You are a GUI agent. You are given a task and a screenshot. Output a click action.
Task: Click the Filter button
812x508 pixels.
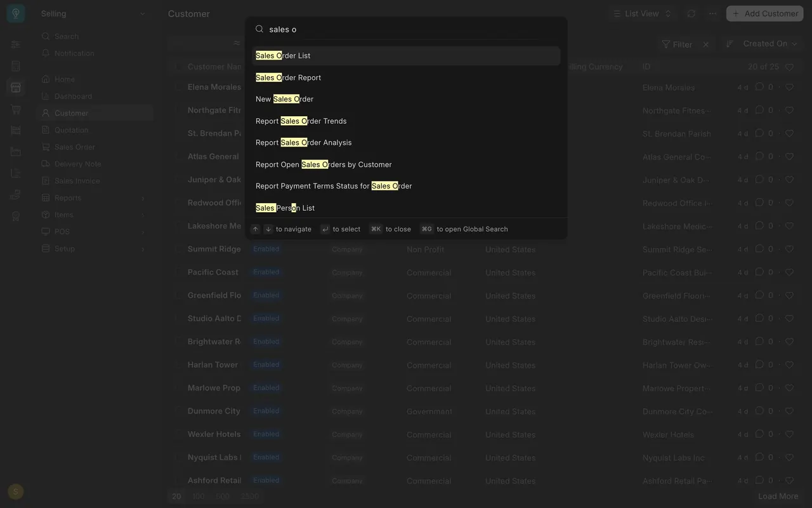point(677,44)
